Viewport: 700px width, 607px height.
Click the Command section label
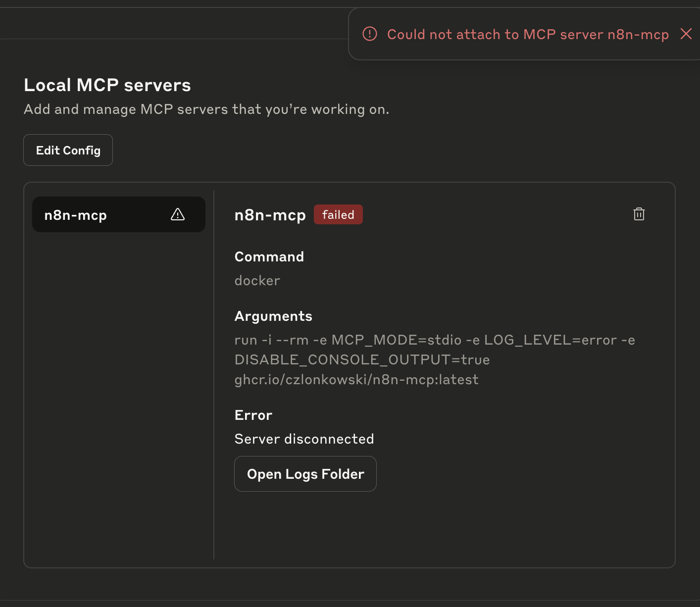point(269,256)
